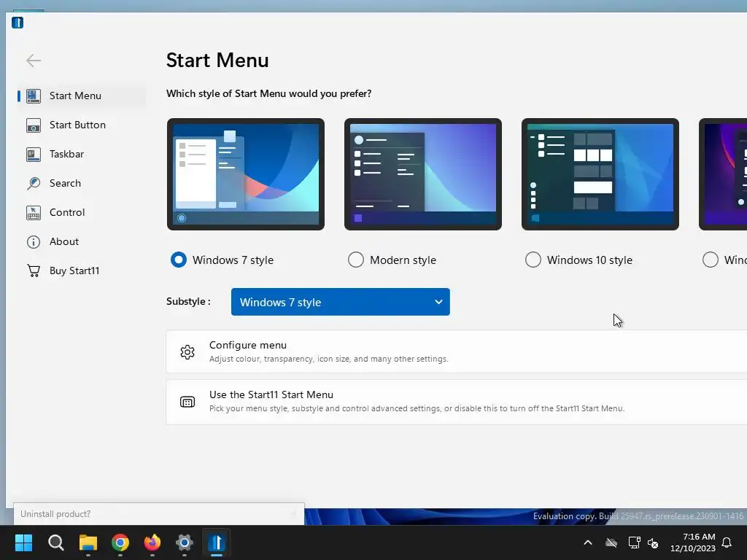Click the back arrow in sidebar
Screen dimensions: 747x560
tap(34, 61)
